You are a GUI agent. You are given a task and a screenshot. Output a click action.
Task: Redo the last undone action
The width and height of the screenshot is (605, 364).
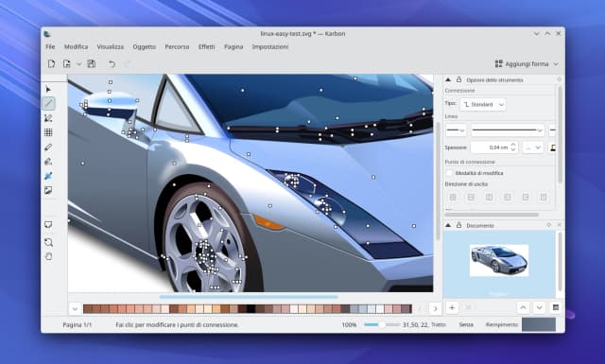(x=128, y=63)
